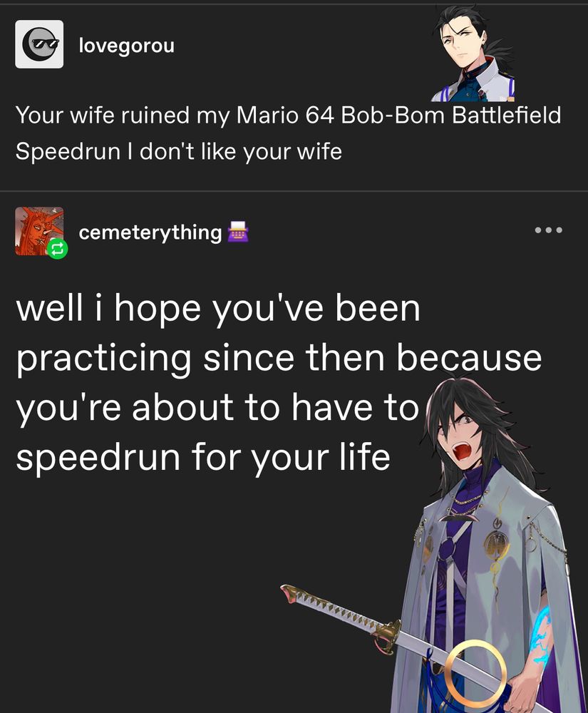Click the 'you're about to have to' line
588x713 pixels.
217,408
